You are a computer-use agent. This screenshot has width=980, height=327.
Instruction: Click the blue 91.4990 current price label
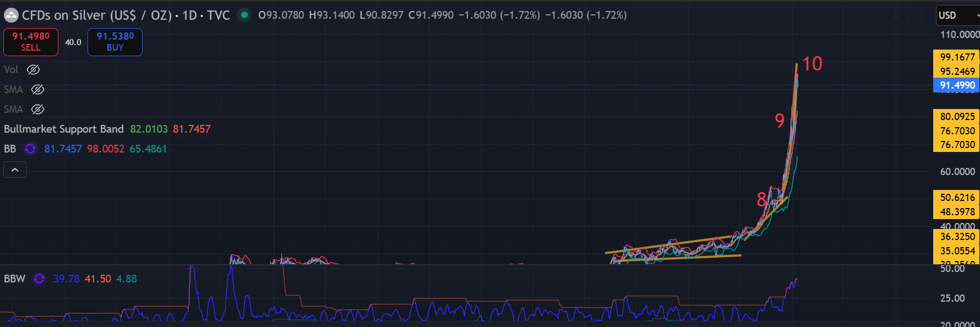(x=957, y=85)
